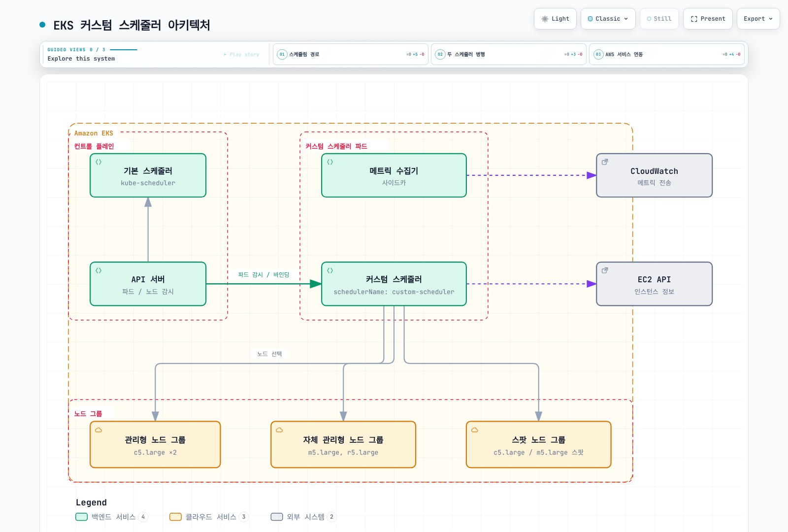
Task: Click the code icon in API 서버 node
Action: (98, 270)
